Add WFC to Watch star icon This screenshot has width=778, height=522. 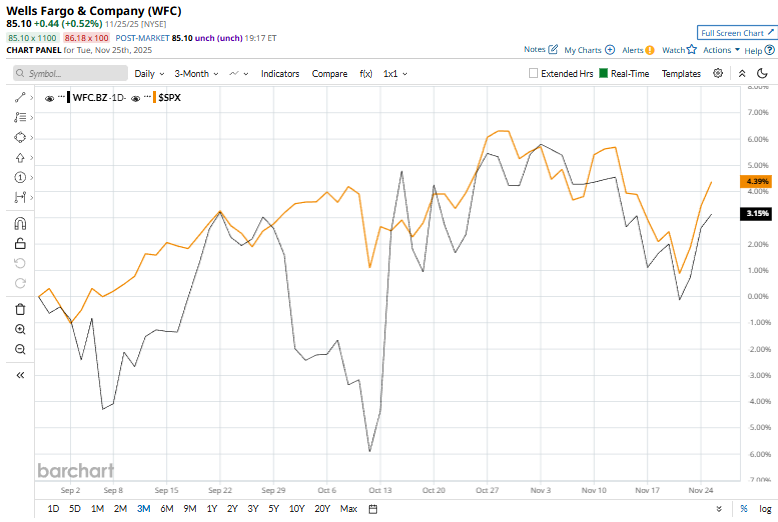(691, 50)
